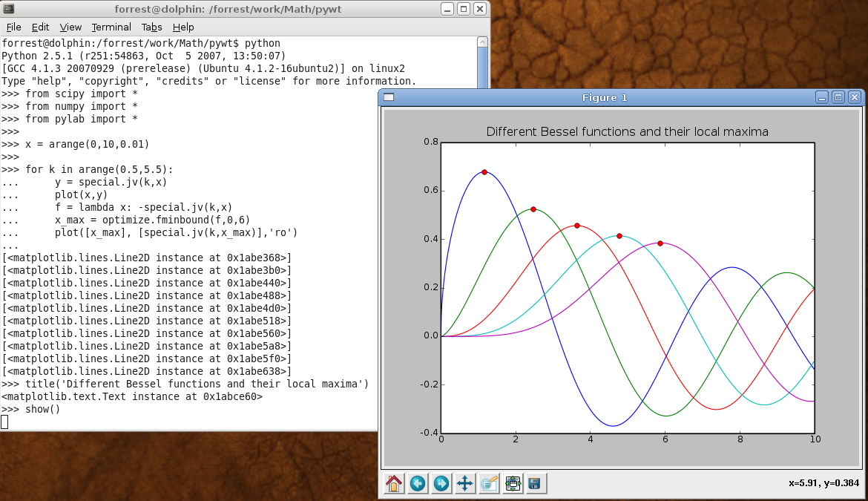Open the Terminal menu in the menu bar
This screenshot has width=868, height=501.
(111, 27)
